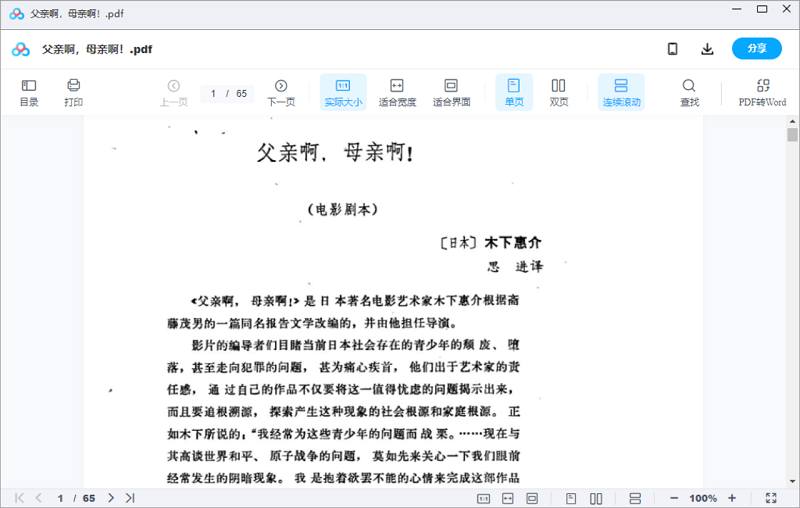Open the 查找 search tool

point(689,93)
